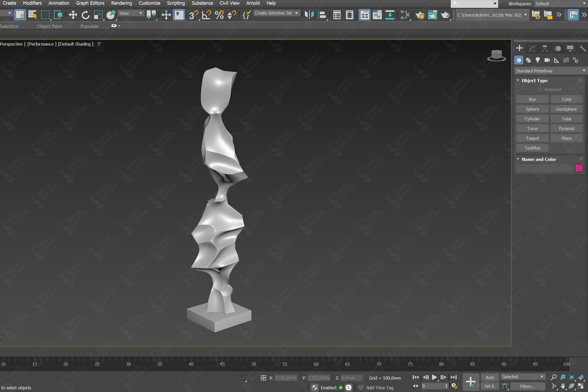The height and width of the screenshot is (392, 588).
Task: Create a Sphere primitive
Action: click(532, 109)
